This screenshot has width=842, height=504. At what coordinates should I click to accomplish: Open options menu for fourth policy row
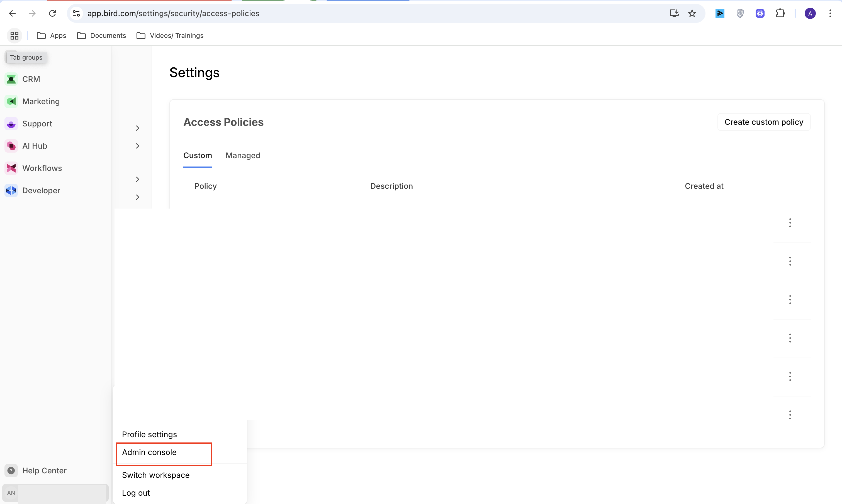[x=790, y=338]
